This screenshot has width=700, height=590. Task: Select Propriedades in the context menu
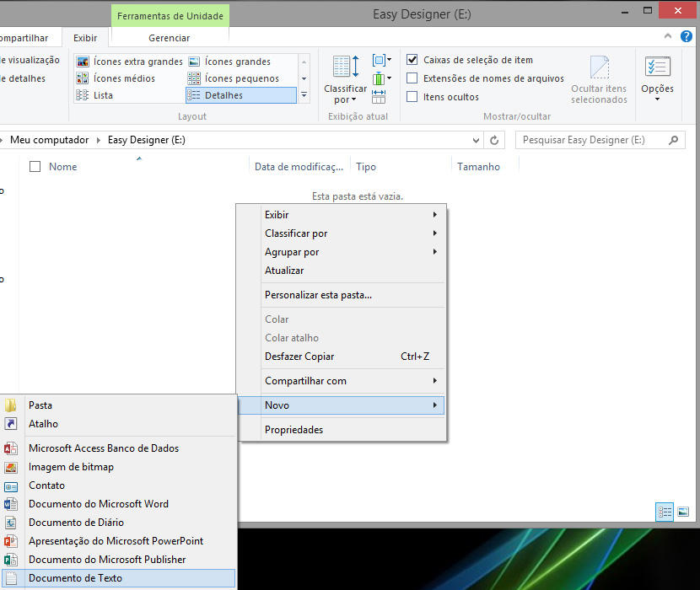(293, 430)
